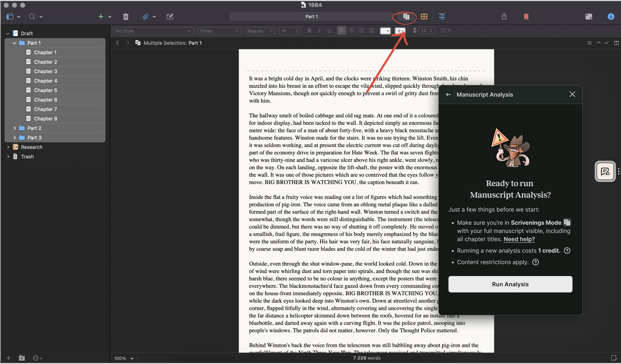
Task: Collapse the Draft folder
Action: (x=8, y=34)
